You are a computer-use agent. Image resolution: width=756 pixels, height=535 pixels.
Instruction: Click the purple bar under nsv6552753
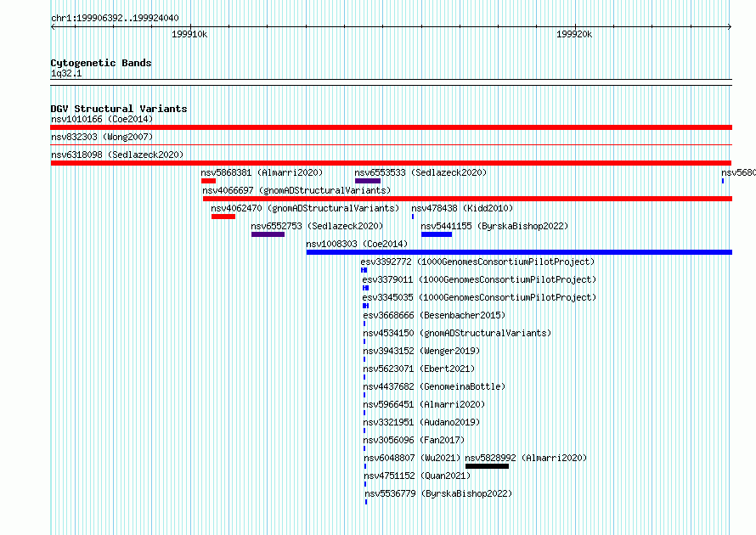point(268,234)
